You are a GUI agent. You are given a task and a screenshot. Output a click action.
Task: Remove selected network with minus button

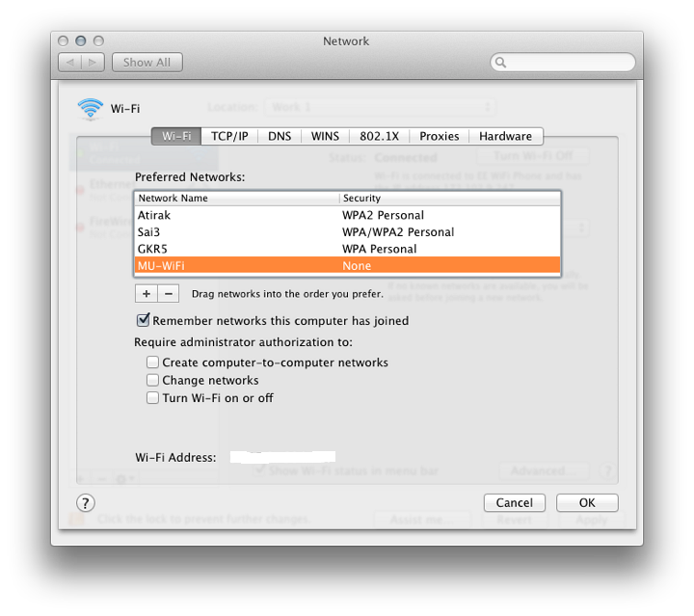169,294
